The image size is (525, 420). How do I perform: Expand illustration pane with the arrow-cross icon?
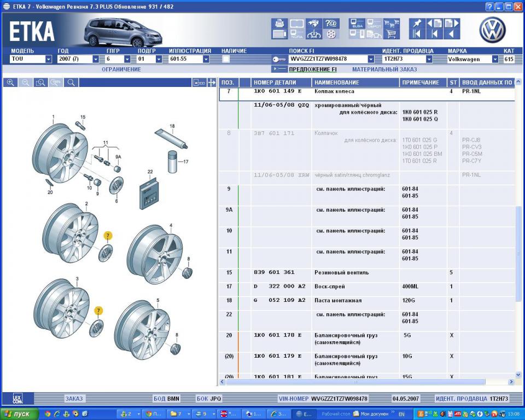tap(212, 83)
